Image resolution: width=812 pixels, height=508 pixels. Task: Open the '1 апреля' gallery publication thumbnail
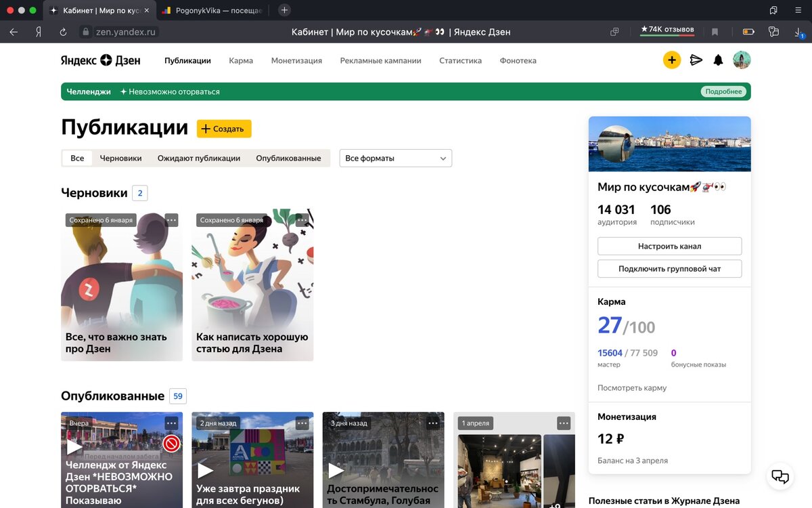514,460
